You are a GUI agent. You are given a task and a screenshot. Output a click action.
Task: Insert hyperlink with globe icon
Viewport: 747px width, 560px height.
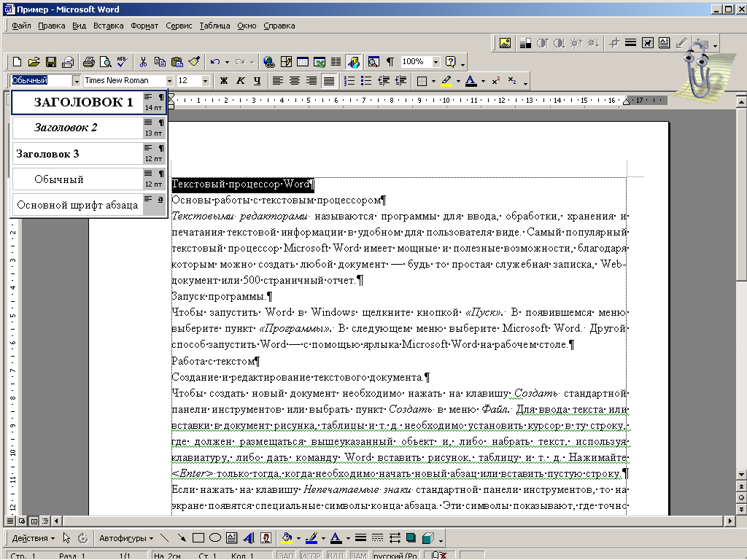[268, 62]
